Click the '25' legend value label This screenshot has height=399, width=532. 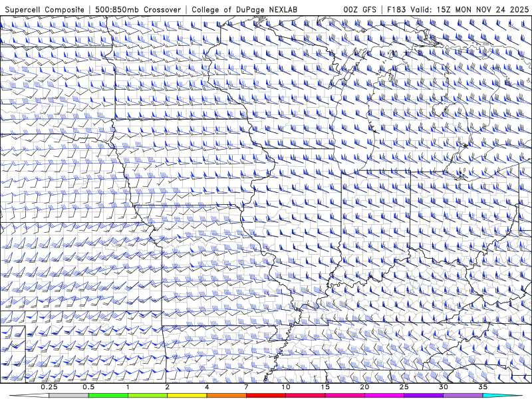tap(404, 387)
